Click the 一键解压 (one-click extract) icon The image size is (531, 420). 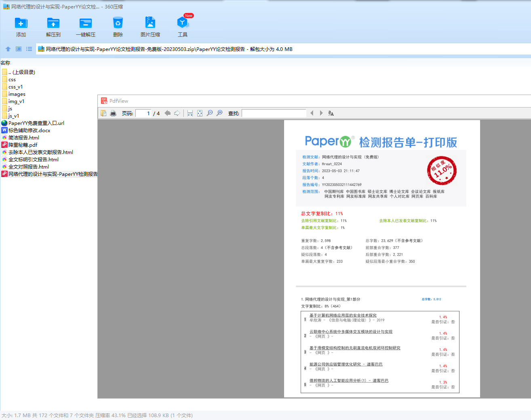coord(86,23)
